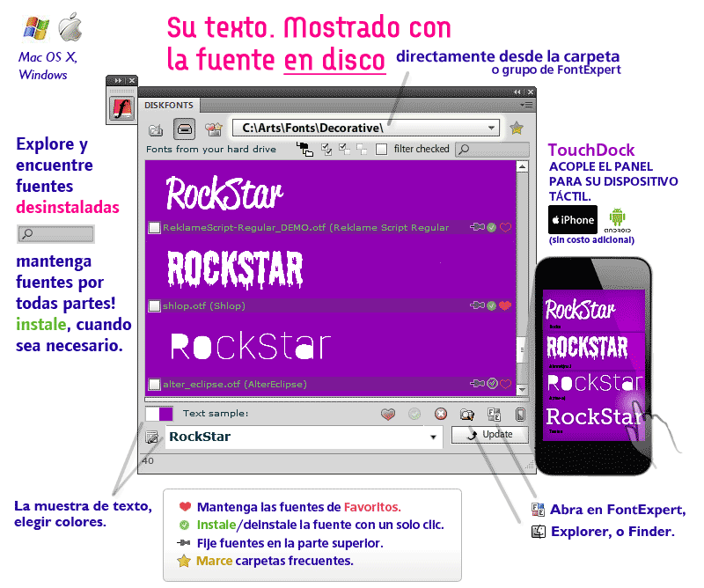704x588 pixels.
Task: Click the shlop.otf (Shlop) file name
Action: 204,306
